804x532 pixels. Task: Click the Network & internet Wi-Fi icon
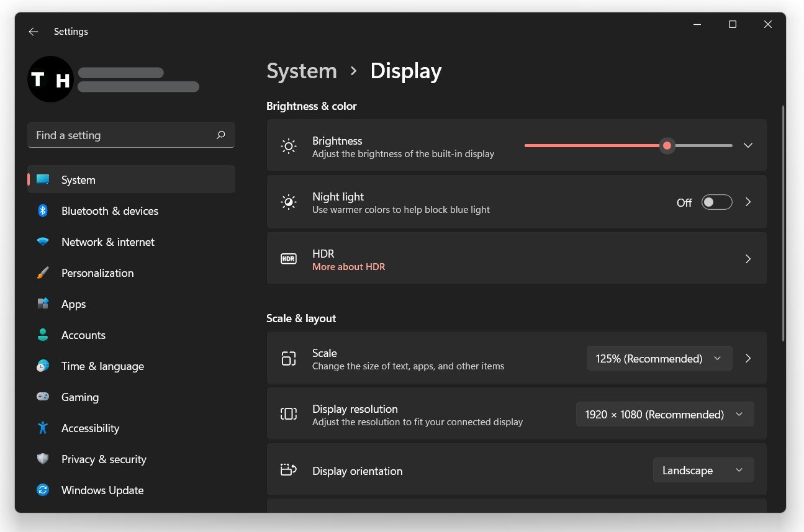point(43,242)
